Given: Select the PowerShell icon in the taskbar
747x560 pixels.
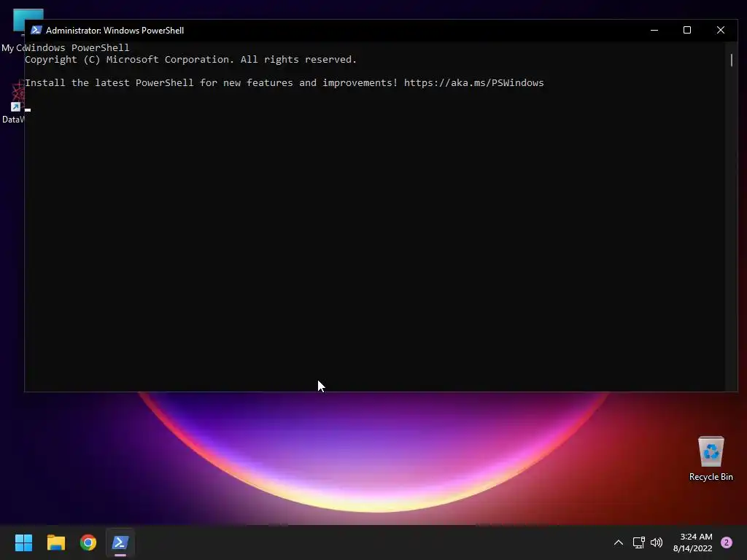Looking at the screenshot, I should coord(120,542).
